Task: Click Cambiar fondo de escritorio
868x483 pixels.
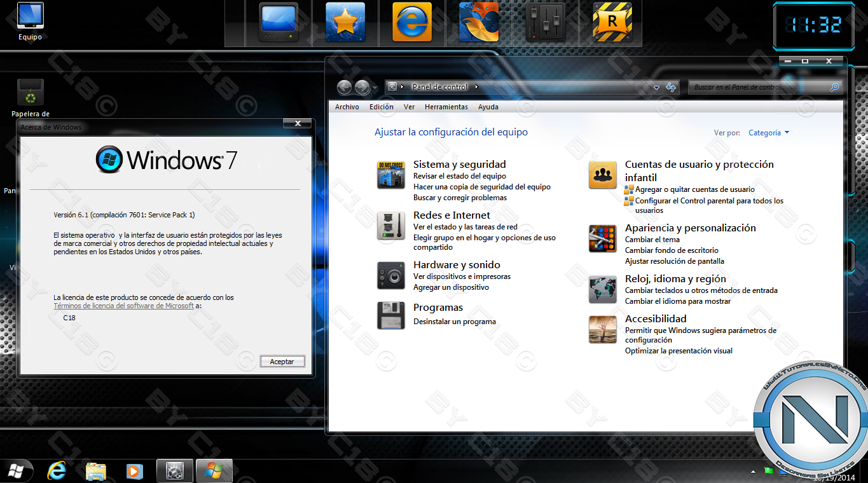Action: coord(672,250)
